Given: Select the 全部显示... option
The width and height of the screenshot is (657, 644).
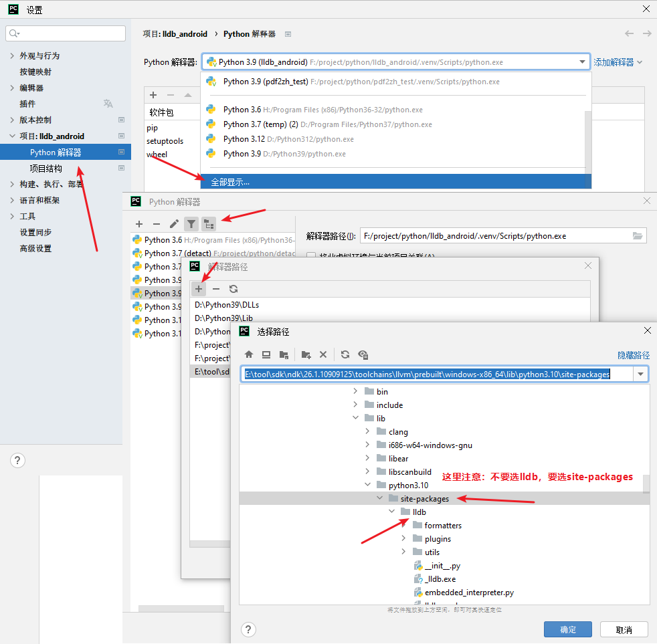Looking at the screenshot, I should pyautogui.click(x=395, y=182).
